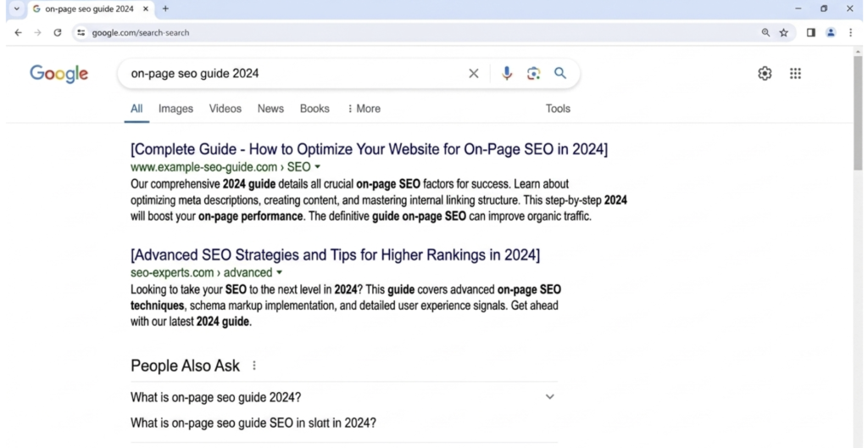Clear the search query with X icon
The height and width of the screenshot is (448, 868).
[474, 73]
